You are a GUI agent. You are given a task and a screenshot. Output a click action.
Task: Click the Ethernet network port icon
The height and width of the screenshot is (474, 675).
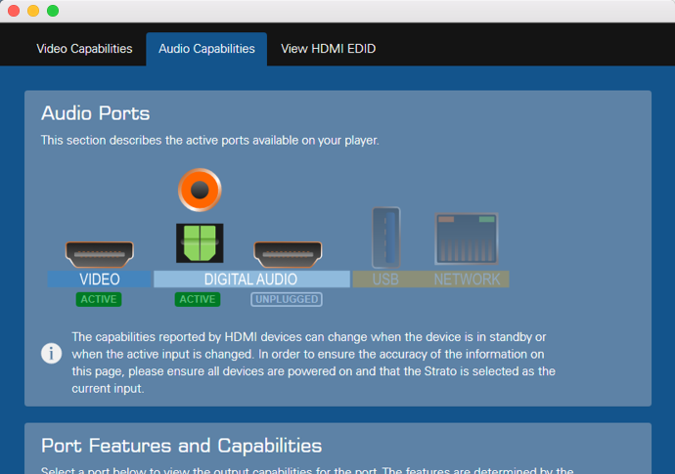tap(466, 239)
